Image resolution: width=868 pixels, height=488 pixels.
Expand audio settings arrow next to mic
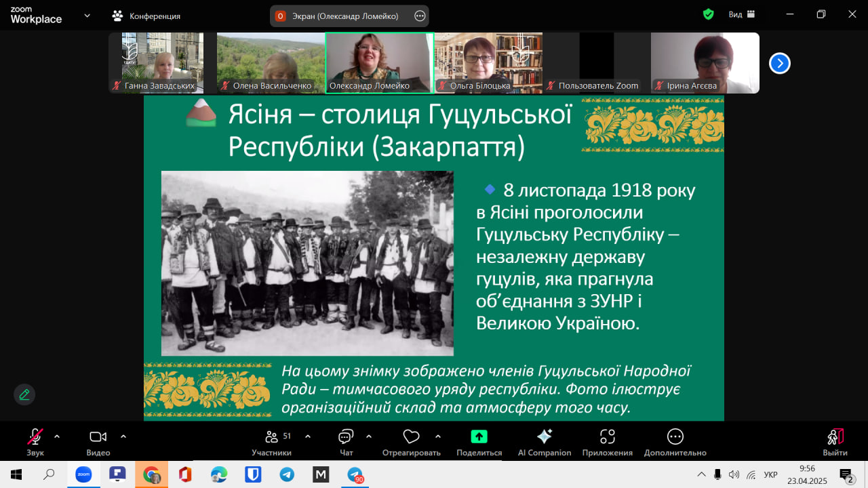(x=57, y=436)
